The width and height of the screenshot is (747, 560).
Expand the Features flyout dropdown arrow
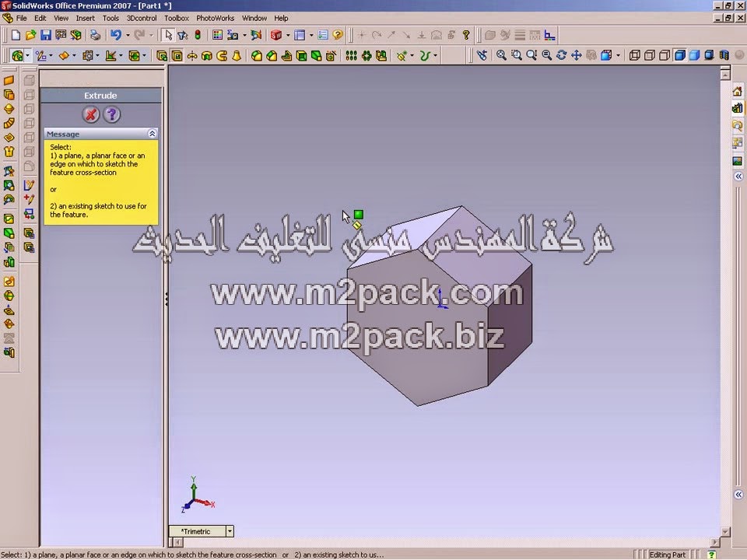(27, 56)
